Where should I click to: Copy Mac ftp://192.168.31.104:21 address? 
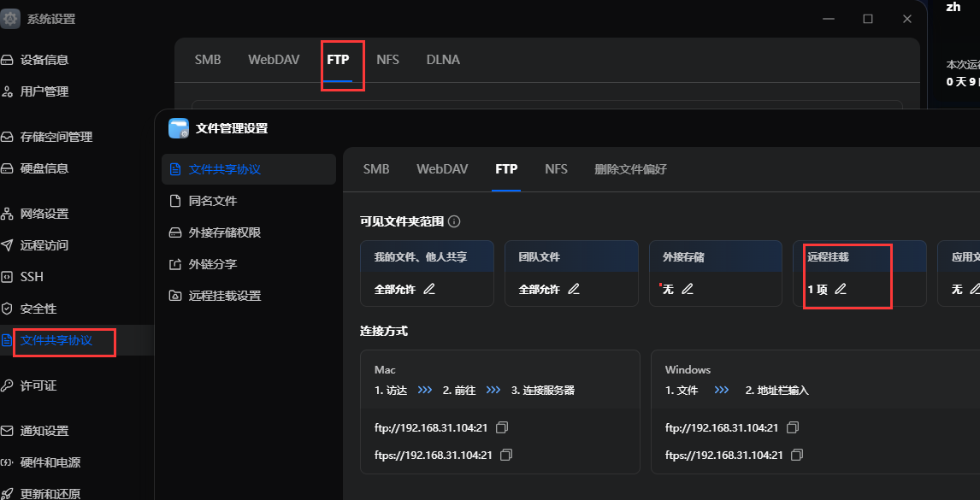click(x=502, y=427)
